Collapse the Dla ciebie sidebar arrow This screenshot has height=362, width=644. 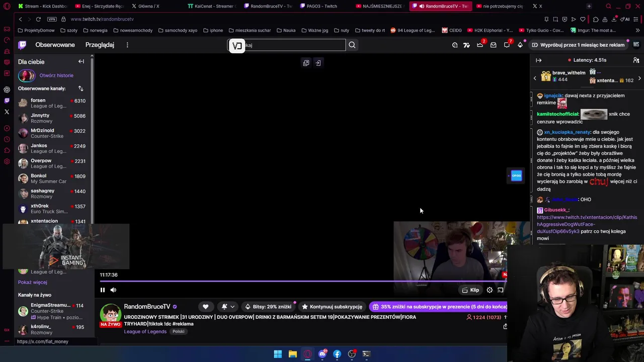(x=81, y=61)
